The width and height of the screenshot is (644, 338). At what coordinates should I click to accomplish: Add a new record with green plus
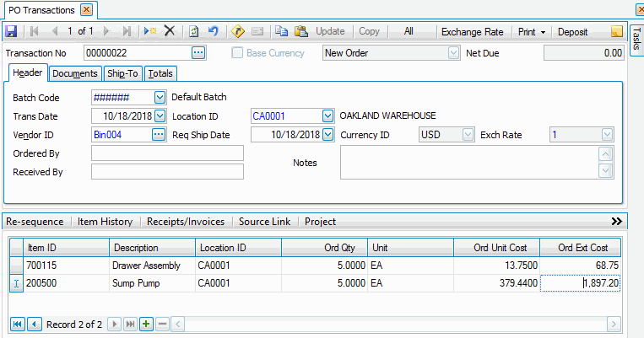[x=145, y=324]
